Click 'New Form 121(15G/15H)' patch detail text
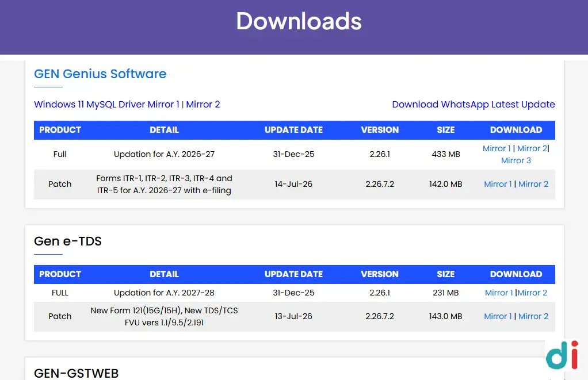 pos(164,316)
